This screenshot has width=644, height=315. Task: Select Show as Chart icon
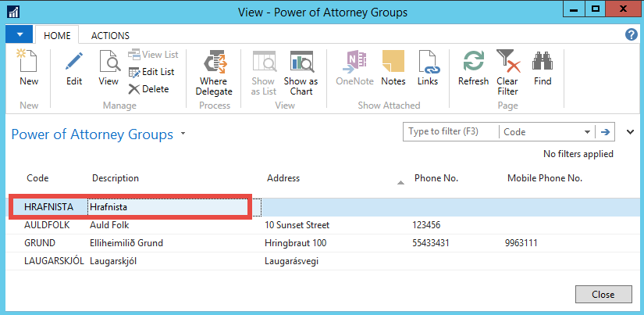pos(301,63)
